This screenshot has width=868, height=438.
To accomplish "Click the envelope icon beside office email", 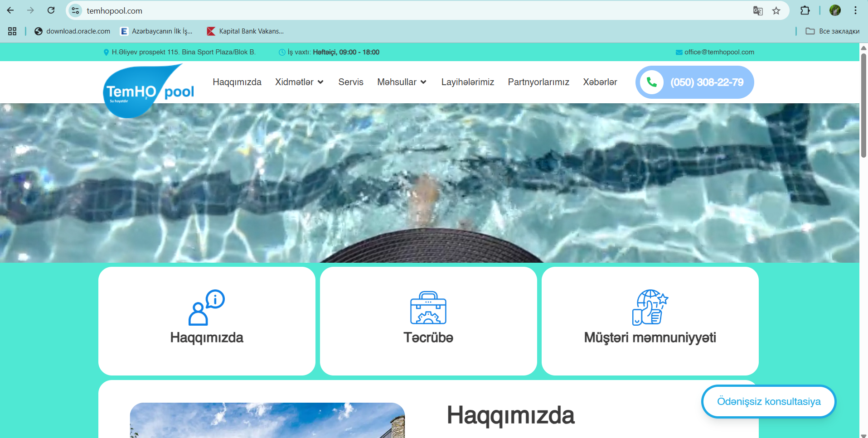I will point(679,52).
